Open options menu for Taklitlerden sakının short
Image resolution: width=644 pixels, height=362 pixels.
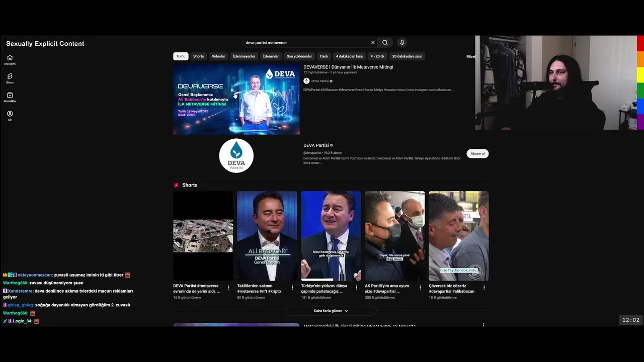tap(292, 288)
